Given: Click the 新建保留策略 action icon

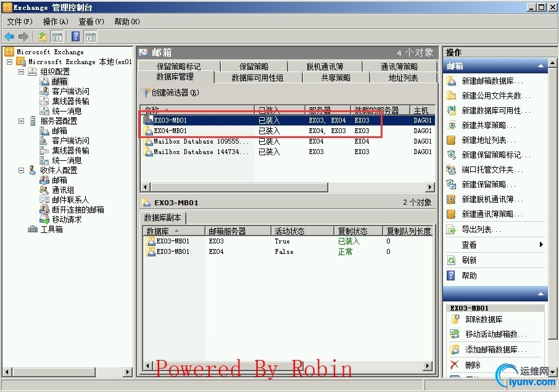Looking at the screenshot, I should (452, 184).
